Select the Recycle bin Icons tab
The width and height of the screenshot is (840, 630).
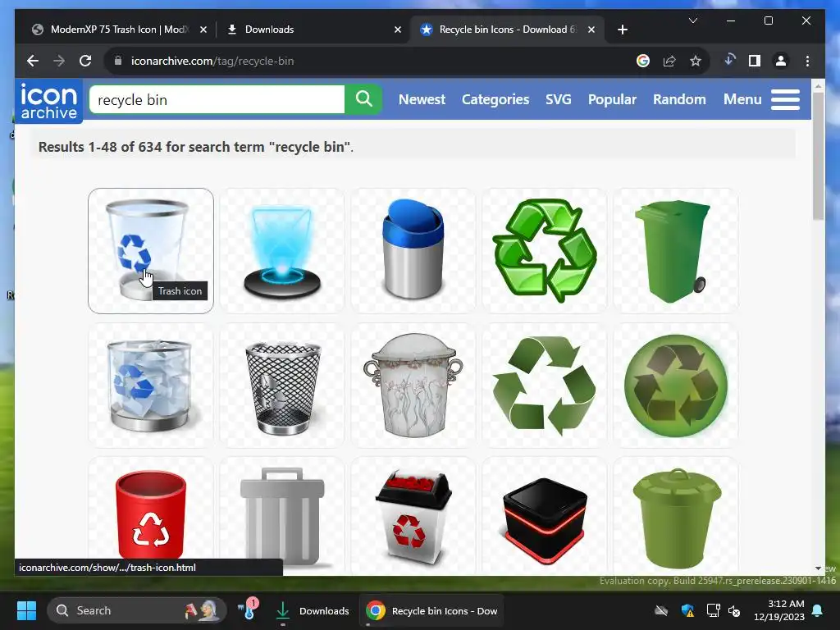click(x=507, y=30)
